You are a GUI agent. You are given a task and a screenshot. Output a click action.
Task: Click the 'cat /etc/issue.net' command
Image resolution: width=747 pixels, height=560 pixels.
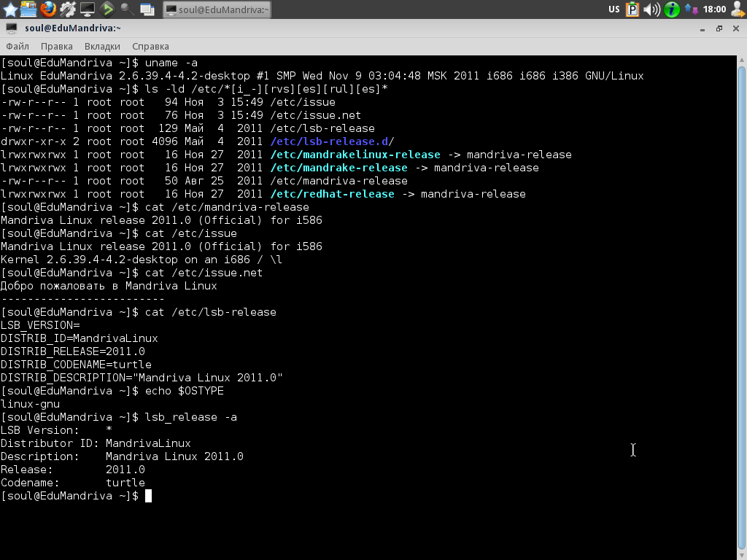point(204,273)
